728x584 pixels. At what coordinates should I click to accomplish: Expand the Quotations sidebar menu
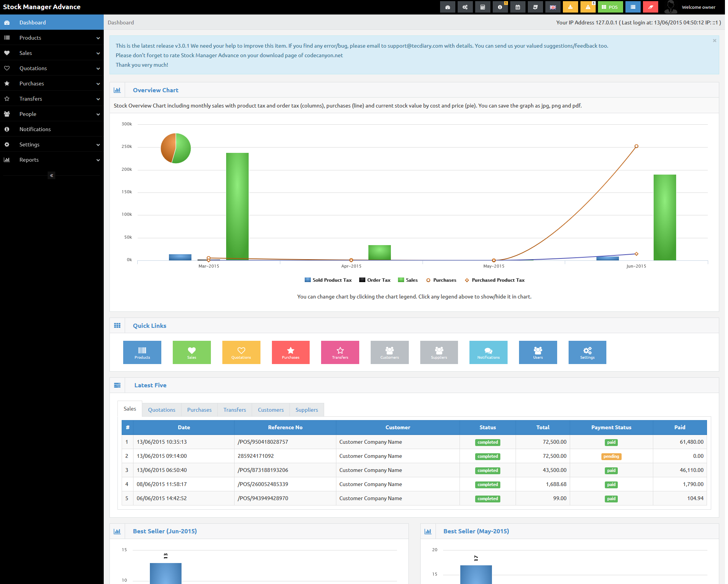click(x=52, y=68)
